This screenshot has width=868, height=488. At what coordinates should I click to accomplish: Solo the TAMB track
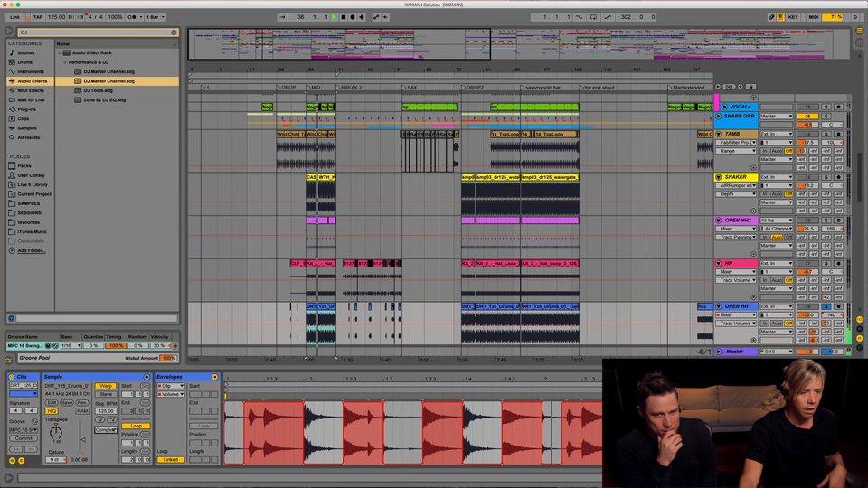tap(826, 134)
